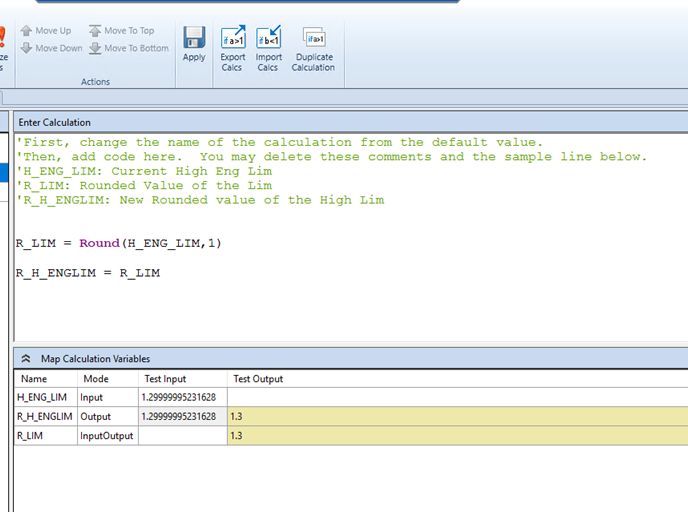Click Test Input field for H_ENG_LIM
The width and height of the screenshot is (688, 512).
point(181,397)
